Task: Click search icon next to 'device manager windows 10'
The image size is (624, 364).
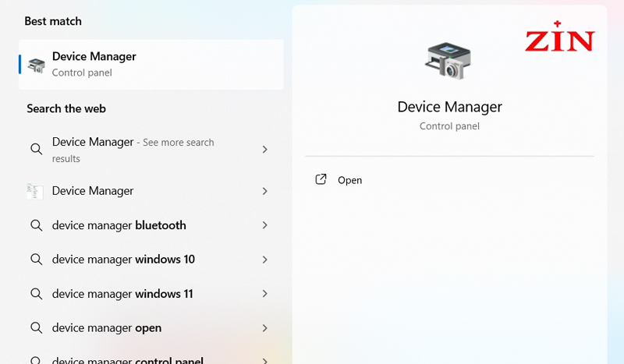Action: click(x=36, y=260)
